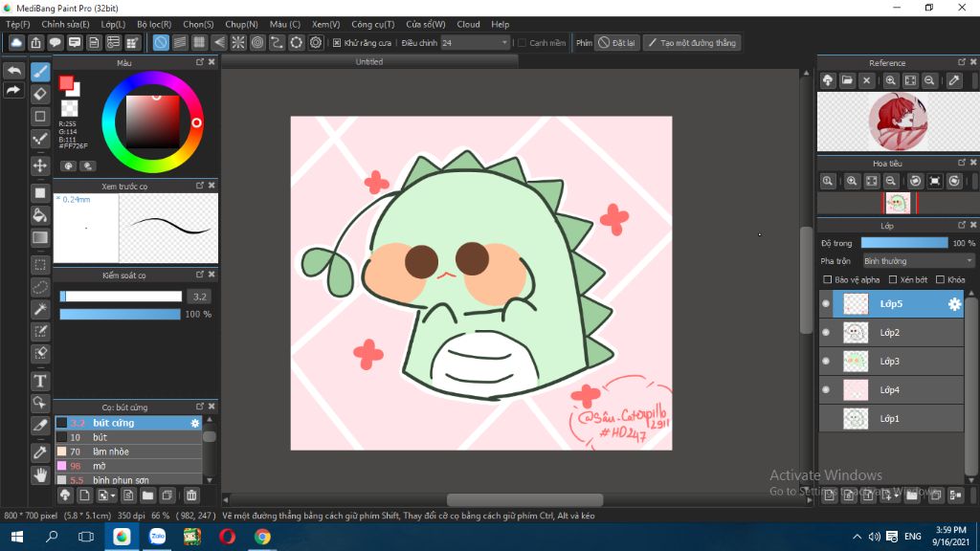
Task: Select the Eyedropper tool
Action: point(40,452)
